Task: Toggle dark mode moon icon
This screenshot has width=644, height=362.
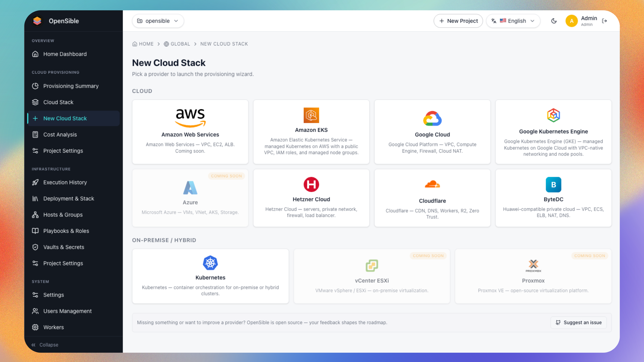Action: 554,21
